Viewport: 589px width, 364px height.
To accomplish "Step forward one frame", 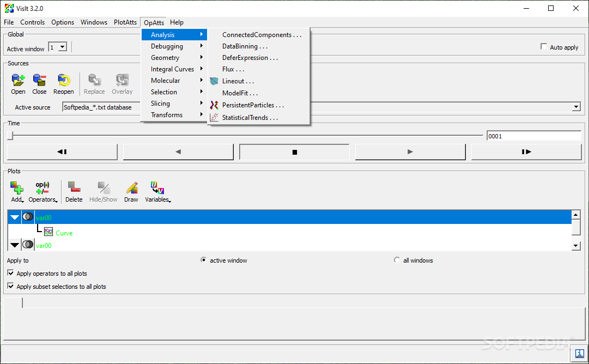I will point(526,152).
